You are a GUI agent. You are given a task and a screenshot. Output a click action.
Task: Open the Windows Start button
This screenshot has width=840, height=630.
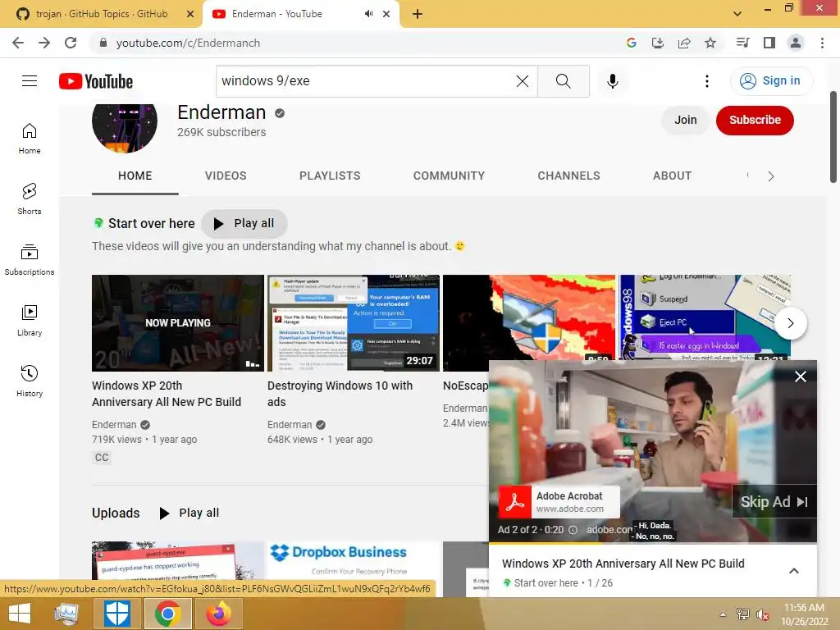pos(20,614)
